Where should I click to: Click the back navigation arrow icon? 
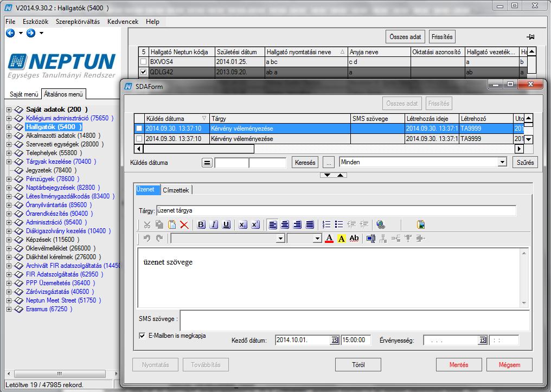point(10,33)
